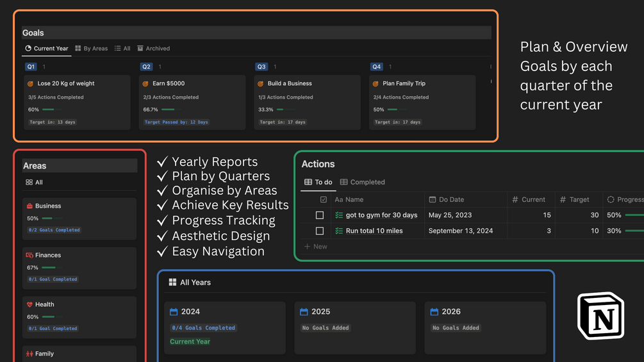Click the Finances money icon
The image size is (644, 362).
coord(29,255)
